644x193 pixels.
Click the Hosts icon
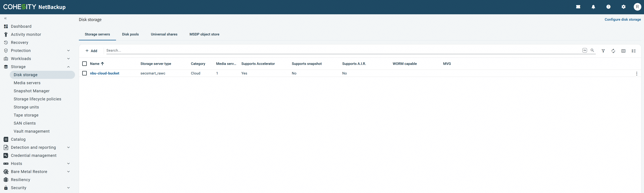(6, 164)
